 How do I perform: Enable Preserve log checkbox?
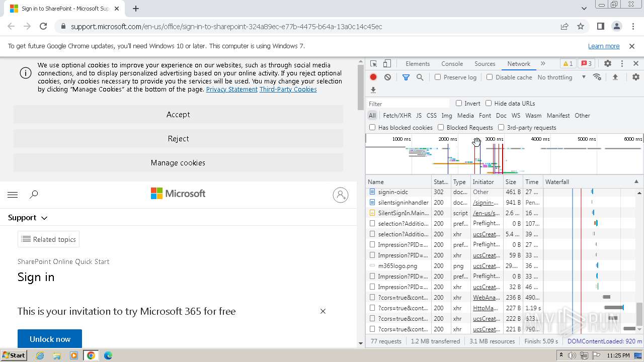point(438,77)
